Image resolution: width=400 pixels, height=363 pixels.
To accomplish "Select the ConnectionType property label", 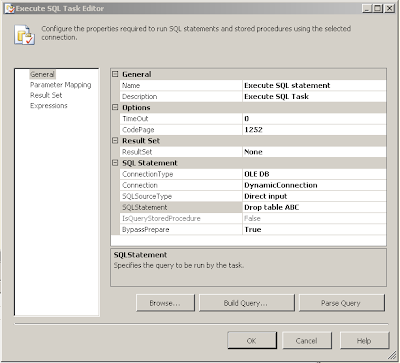I will tap(181, 174).
